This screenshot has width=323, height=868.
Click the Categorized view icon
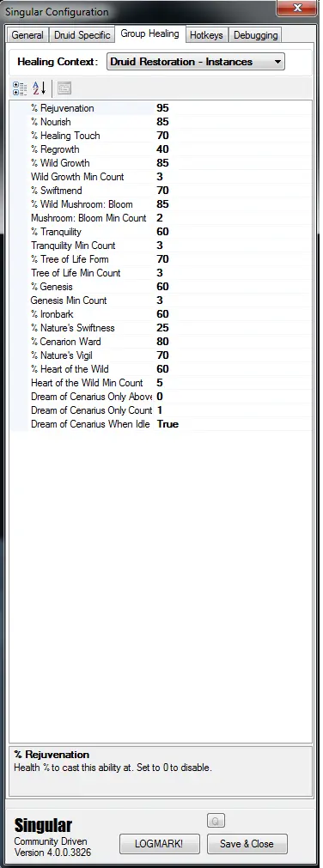click(20, 88)
